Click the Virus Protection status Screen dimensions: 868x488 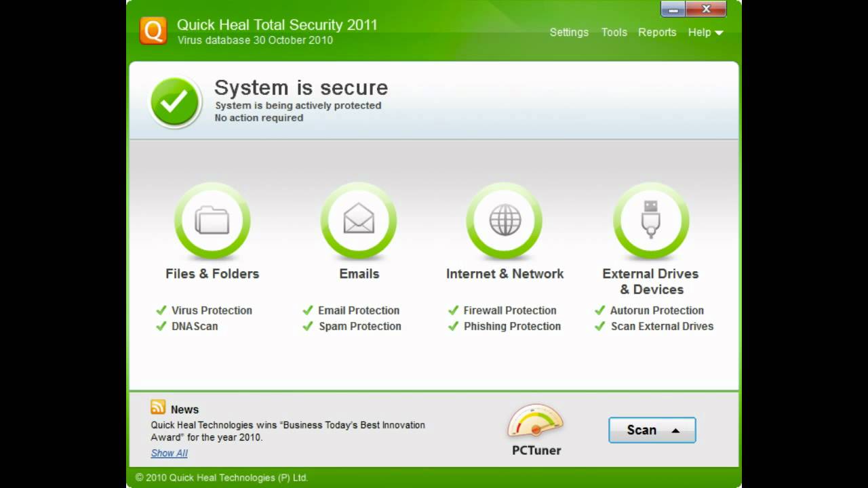(204, 310)
